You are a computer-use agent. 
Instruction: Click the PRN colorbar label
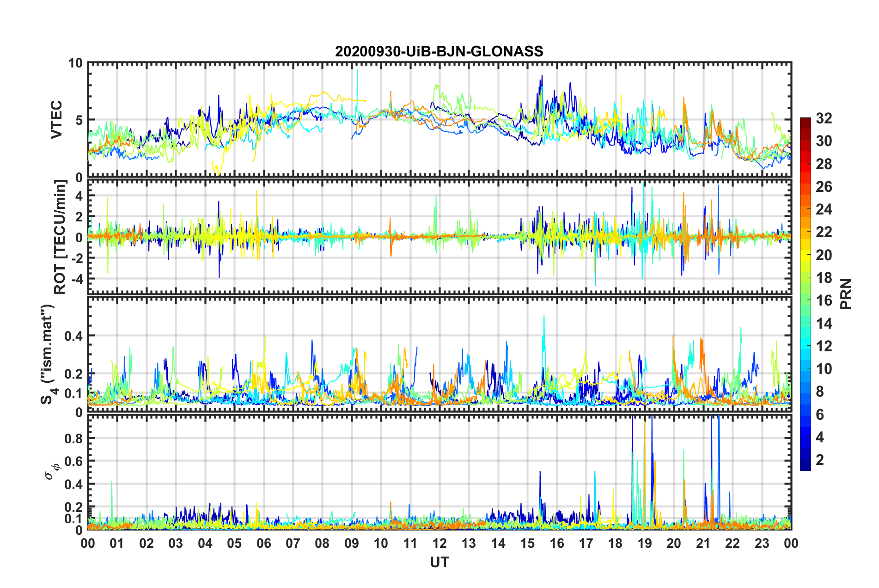846,294
